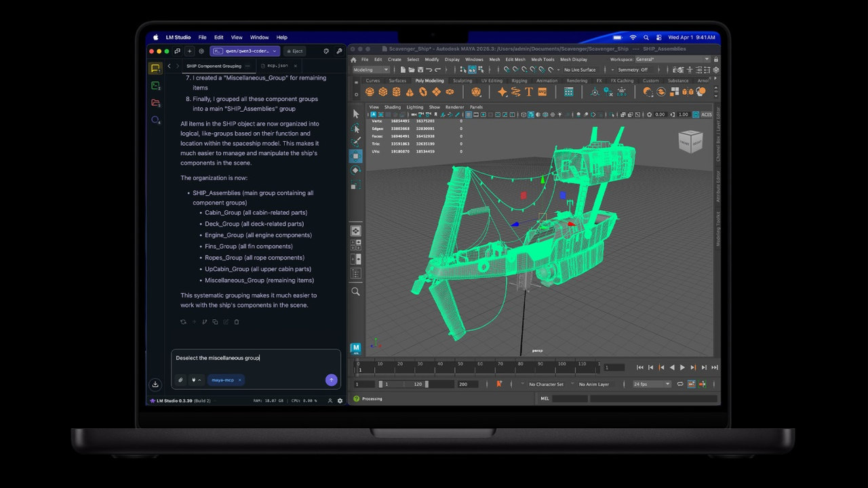Image resolution: width=868 pixels, height=488 pixels.
Task: Create a polygon sphere from the shelf
Action: [x=370, y=91]
